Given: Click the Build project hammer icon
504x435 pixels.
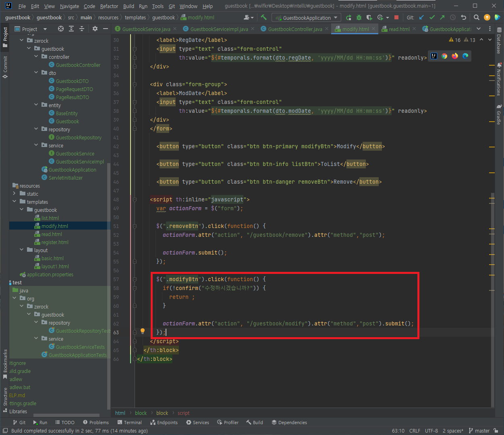Looking at the screenshot, I should 264,17.
